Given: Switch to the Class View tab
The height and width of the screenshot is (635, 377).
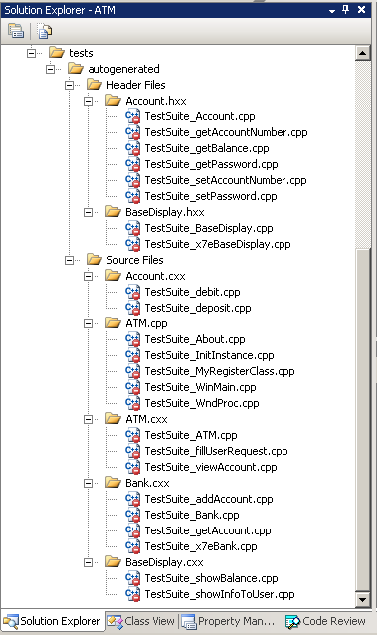Looking at the screenshot, I should pyautogui.click(x=141, y=621).
